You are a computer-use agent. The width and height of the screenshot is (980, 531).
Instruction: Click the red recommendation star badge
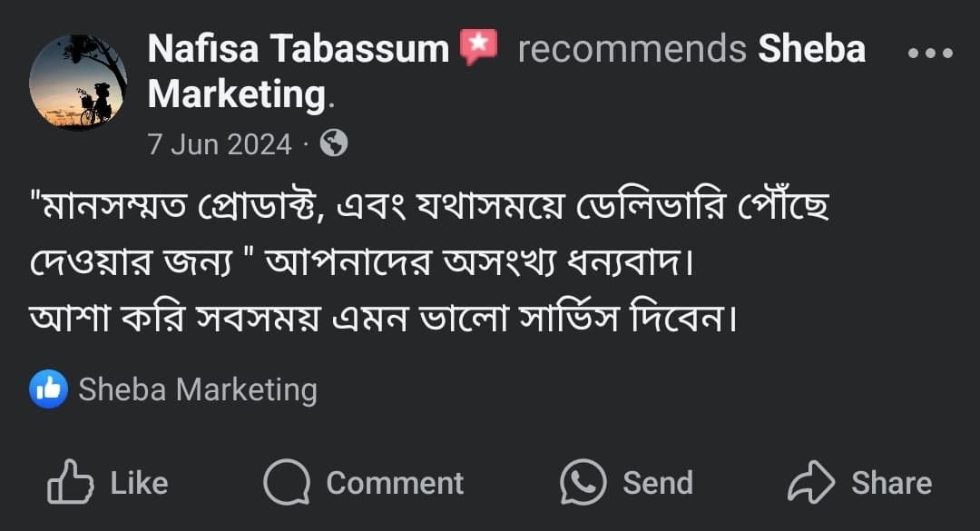click(x=479, y=48)
